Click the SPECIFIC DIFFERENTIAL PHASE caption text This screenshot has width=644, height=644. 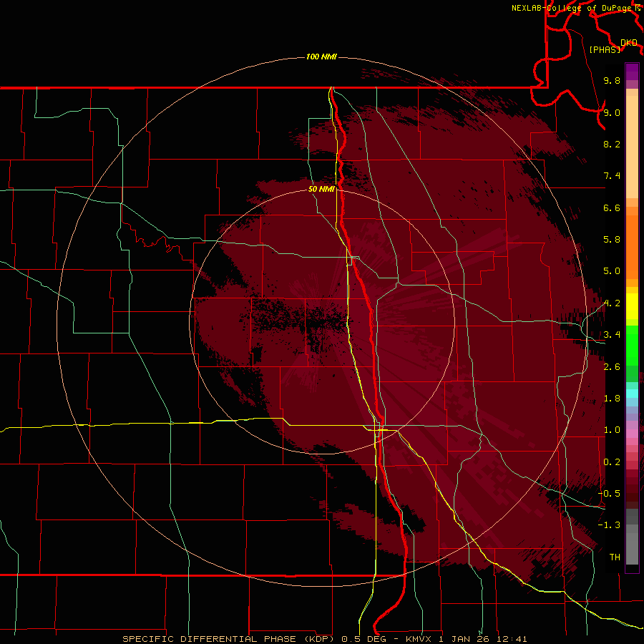click(209, 639)
